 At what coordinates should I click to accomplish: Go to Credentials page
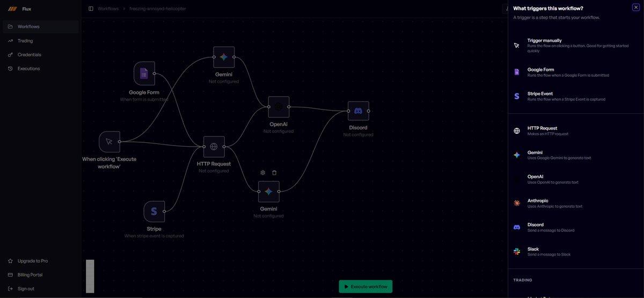click(x=41, y=55)
